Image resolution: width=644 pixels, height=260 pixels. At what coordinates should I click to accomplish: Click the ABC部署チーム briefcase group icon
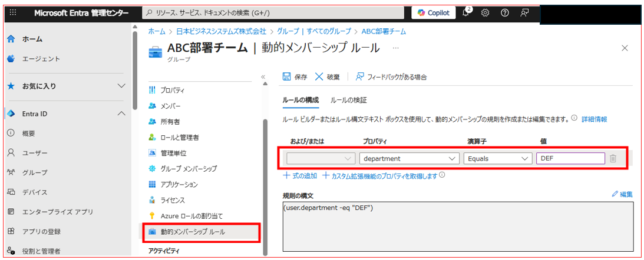(x=155, y=52)
